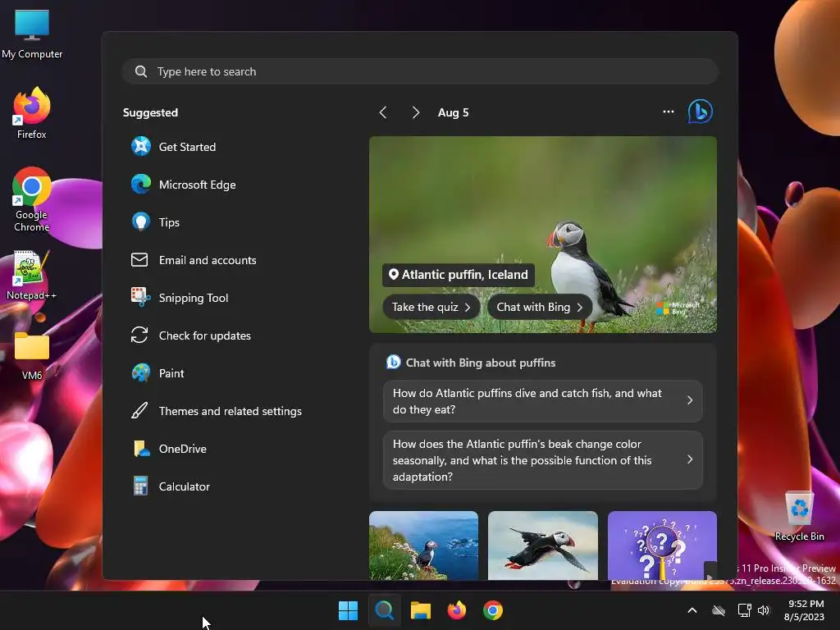
Task: Click the Chat with Bing button
Action: pyautogui.click(x=540, y=307)
